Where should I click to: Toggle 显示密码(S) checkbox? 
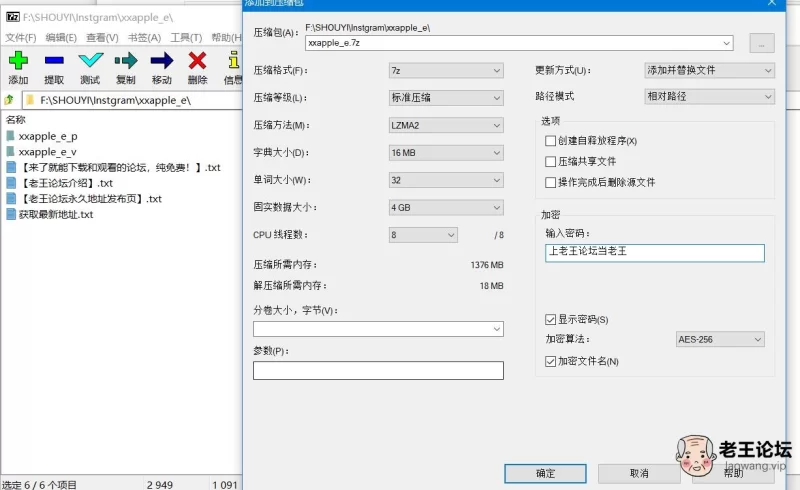click(550, 320)
